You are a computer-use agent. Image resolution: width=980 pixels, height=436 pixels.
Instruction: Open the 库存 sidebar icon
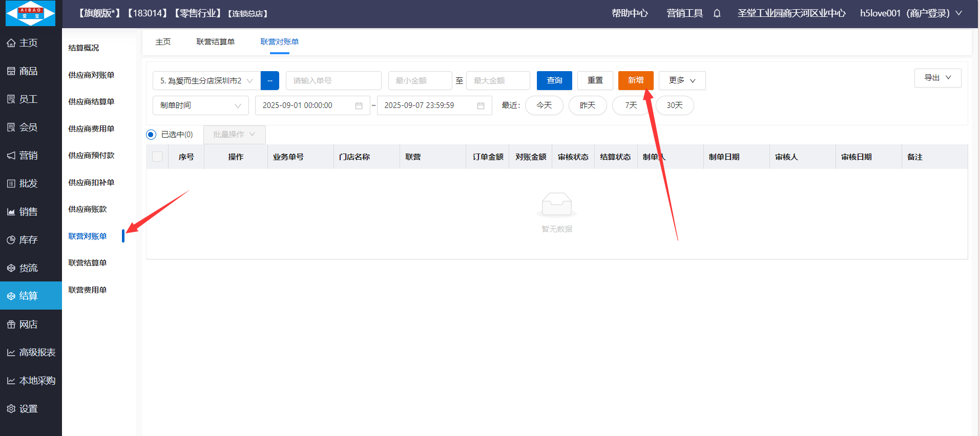coord(11,240)
